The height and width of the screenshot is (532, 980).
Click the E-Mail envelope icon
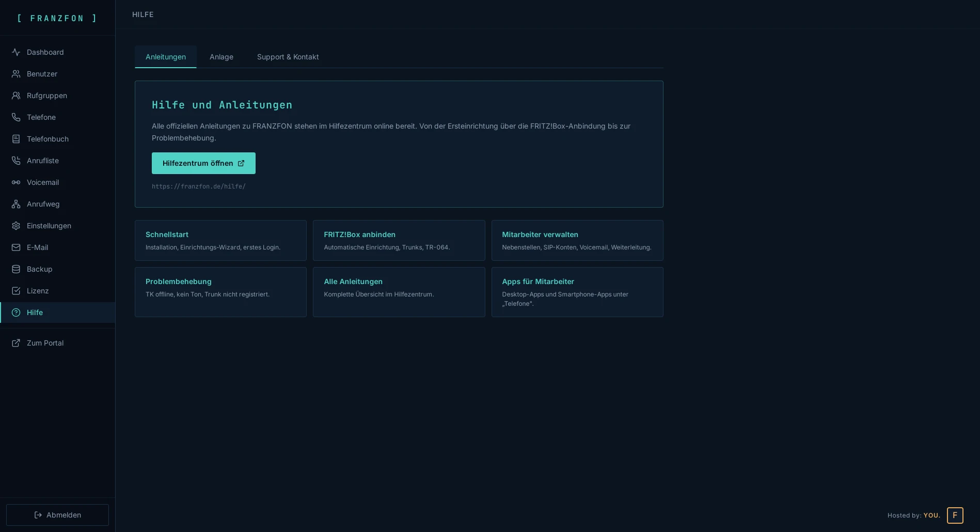click(16, 247)
